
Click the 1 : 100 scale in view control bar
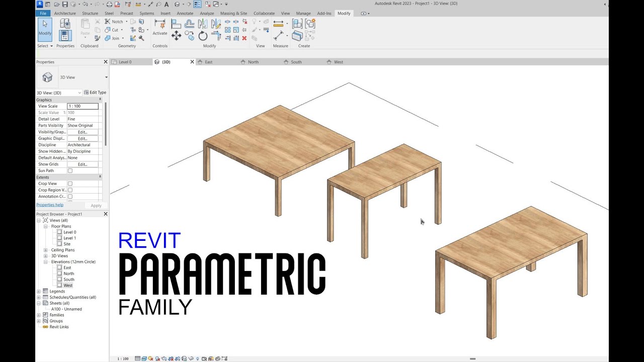tap(123, 359)
